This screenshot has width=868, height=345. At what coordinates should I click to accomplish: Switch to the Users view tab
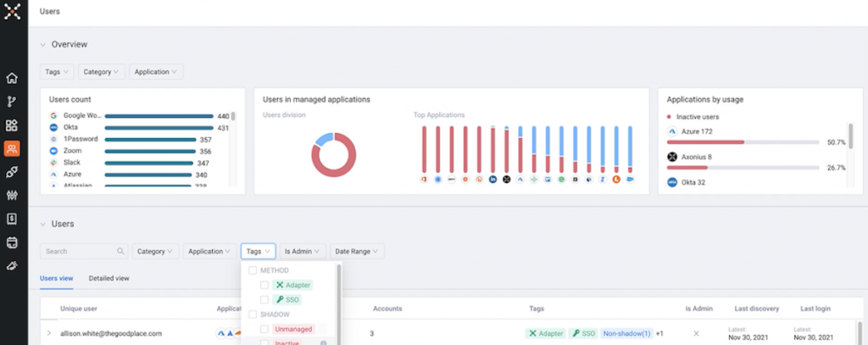coord(57,279)
